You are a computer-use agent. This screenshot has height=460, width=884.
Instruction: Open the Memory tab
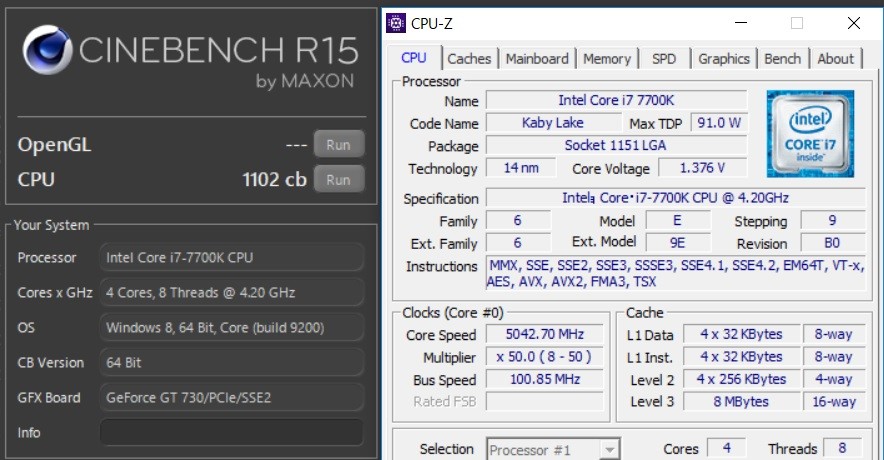coord(607,59)
